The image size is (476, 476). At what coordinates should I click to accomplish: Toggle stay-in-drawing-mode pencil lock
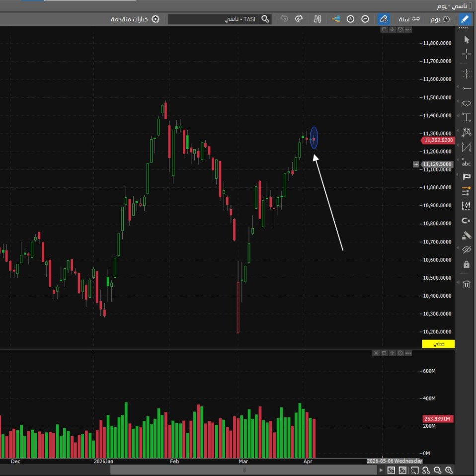[x=467, y=236]
